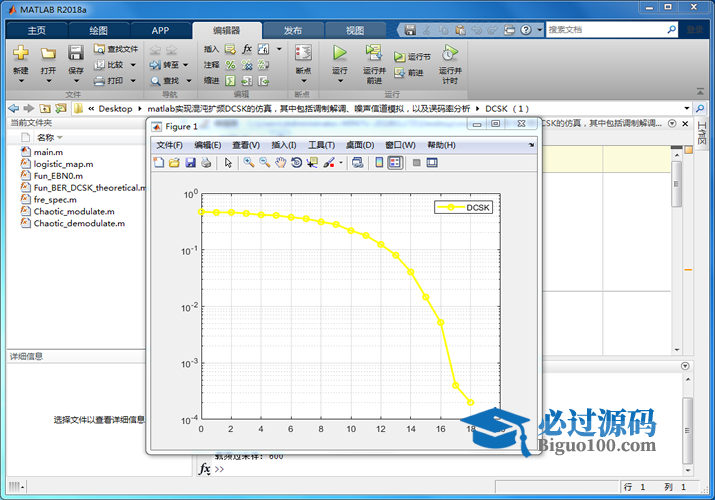Image resolution: width=715 pixels, height=500 pixels.
Task: Switch to the 绘图 ribbon tab
Action: coord(98,30)
